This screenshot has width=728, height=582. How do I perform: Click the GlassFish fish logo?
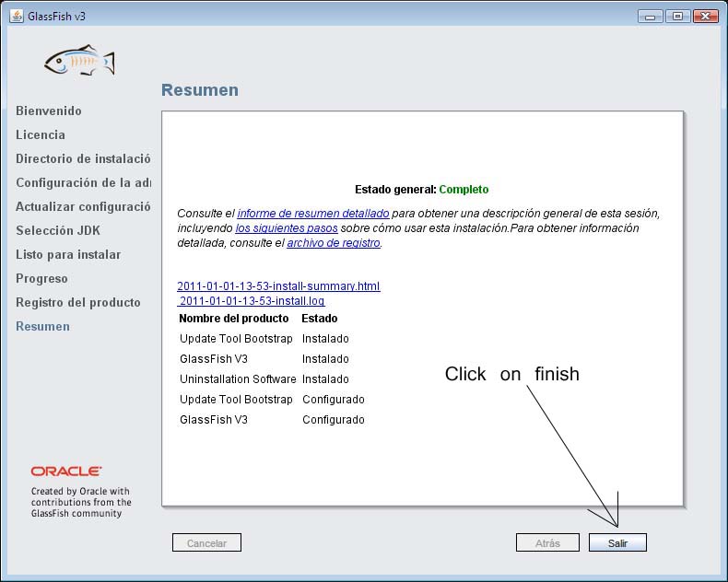tap(79, 60)
